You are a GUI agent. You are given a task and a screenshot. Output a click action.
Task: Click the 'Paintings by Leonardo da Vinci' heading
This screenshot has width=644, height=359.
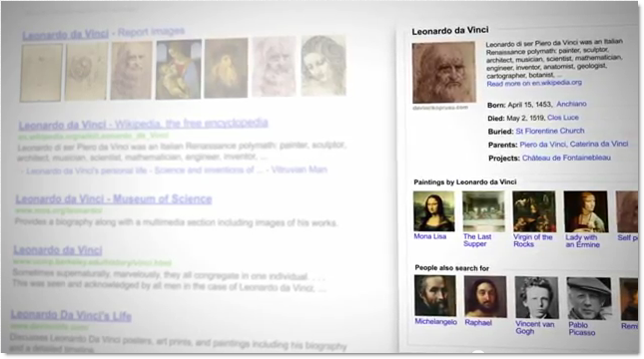(x=465, y=182)
